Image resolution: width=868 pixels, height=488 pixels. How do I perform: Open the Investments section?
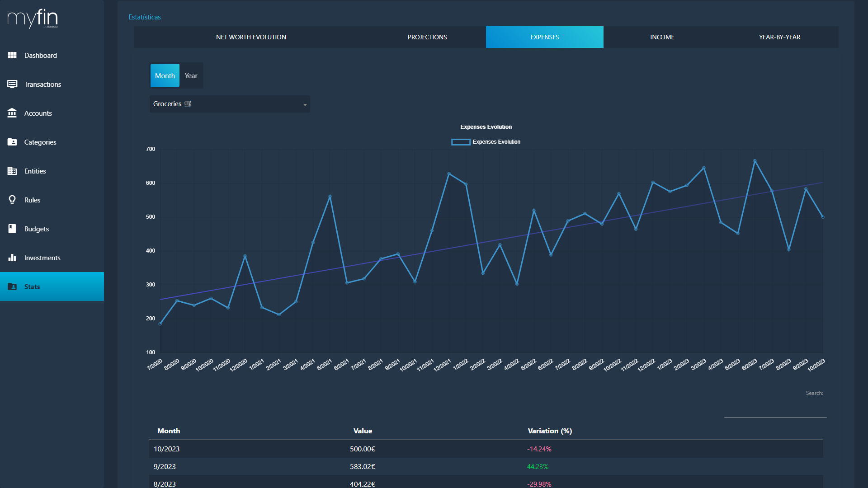pyautogui.click(x=52, y=258)
